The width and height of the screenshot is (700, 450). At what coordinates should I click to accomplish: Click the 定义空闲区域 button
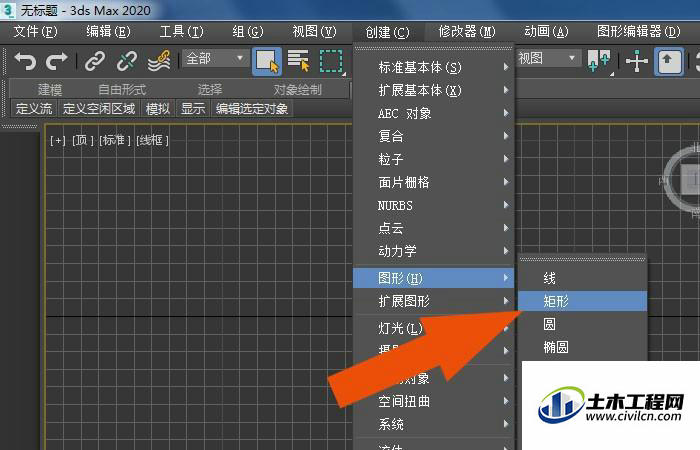click(x=99, y=108)
